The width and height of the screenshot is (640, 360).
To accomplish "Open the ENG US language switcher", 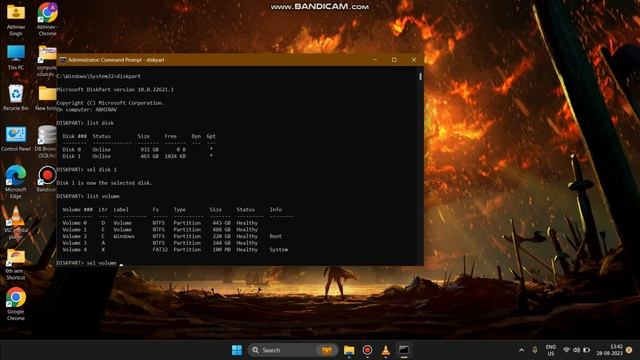I will pyautogui.click(x=551, y=350).
